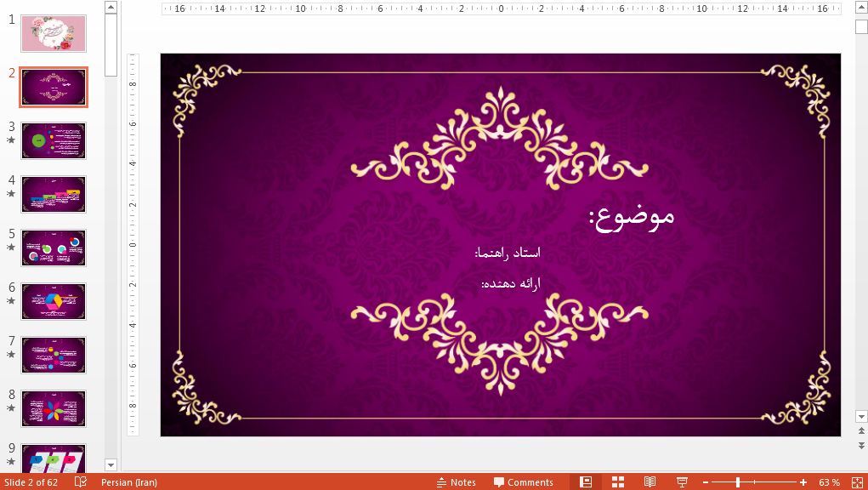Select the slide 5 thumbnail
Screen dimensions: 868x490
click(x=54, y=248)
